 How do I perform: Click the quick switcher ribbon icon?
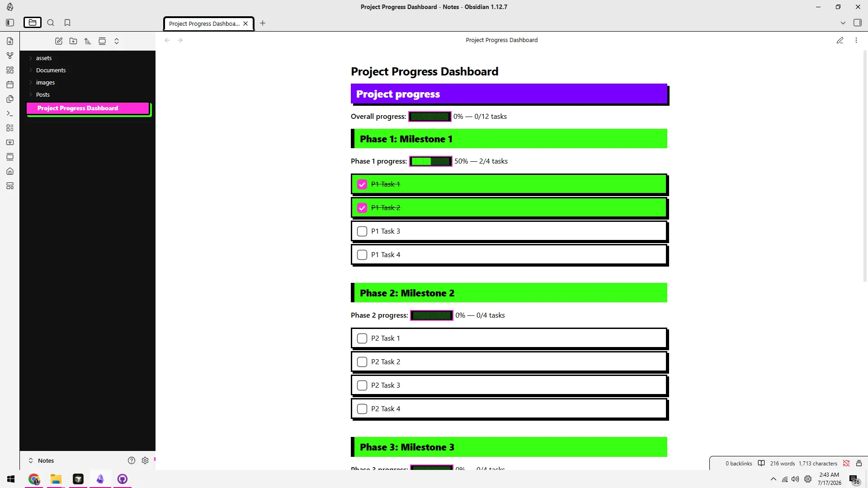[x=10, y=41]
